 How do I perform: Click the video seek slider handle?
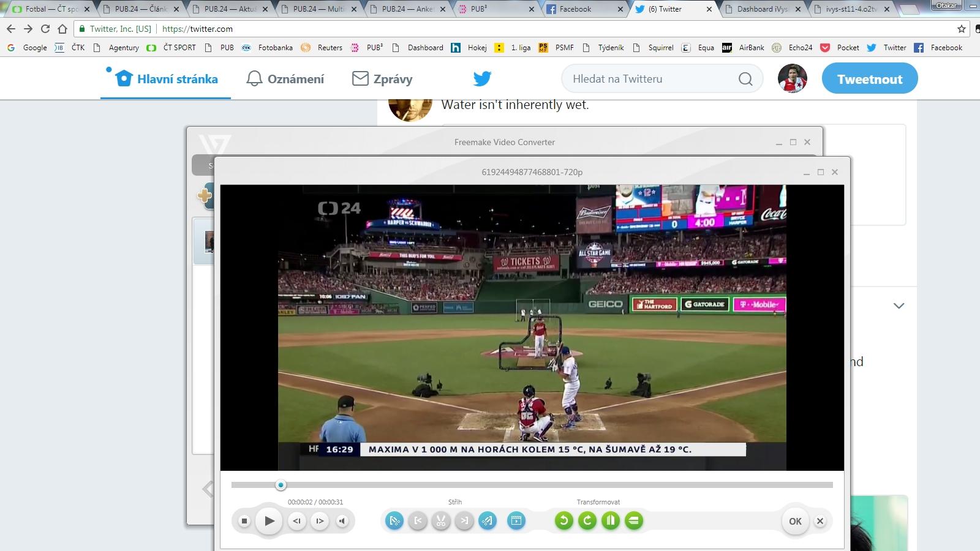281,485
